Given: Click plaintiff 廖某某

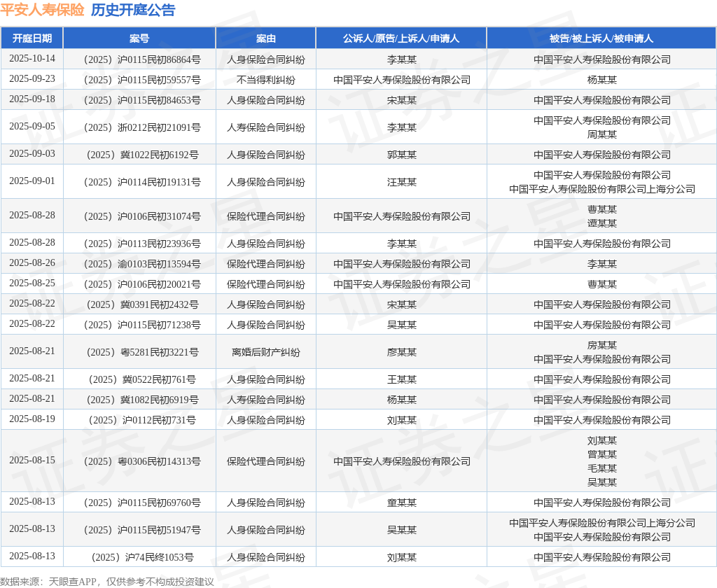Looking at the screenshot, I should 401,352.
